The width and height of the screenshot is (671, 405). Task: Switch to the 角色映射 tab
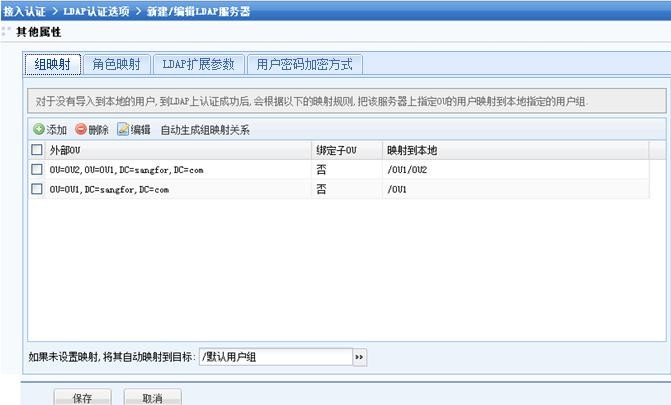[x=115, y=65]
